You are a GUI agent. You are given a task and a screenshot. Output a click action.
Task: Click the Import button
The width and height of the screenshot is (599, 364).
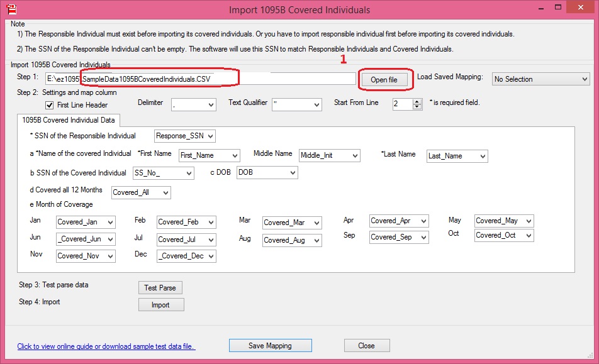(x=161, y=305)
